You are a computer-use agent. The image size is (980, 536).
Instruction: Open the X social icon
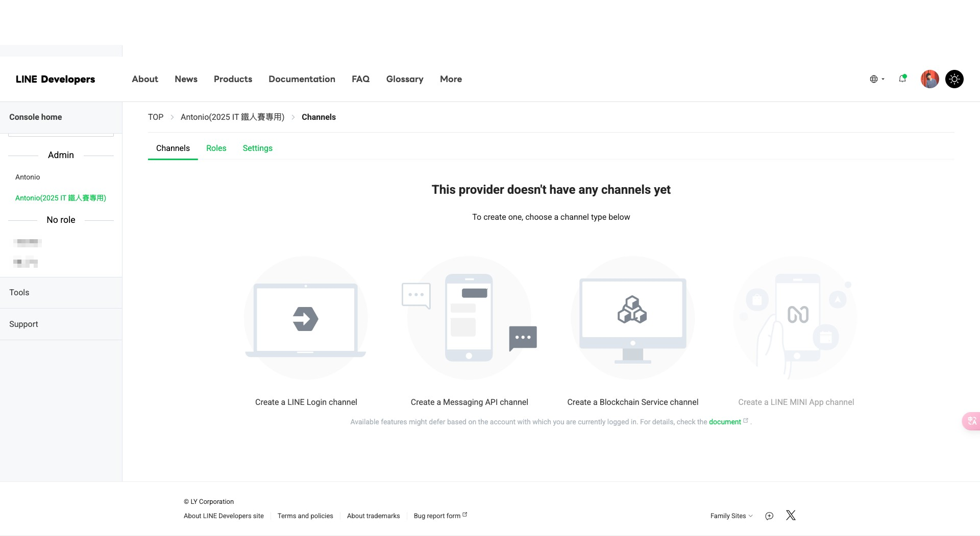pos(791,515)
